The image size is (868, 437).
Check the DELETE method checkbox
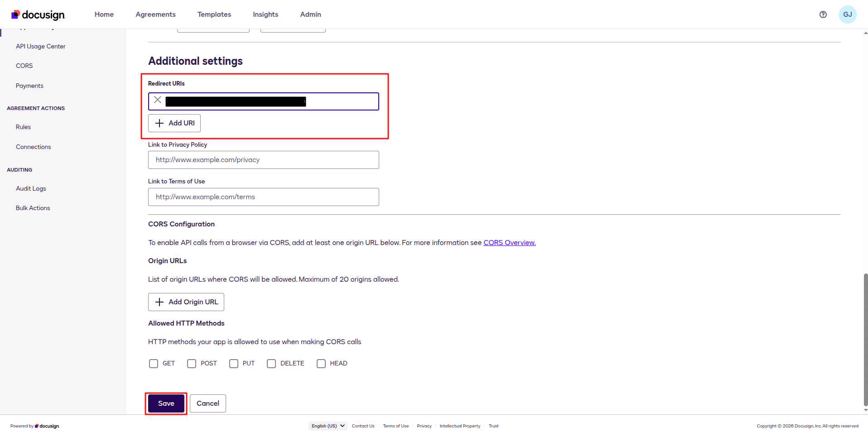click(x=271, y=364)
